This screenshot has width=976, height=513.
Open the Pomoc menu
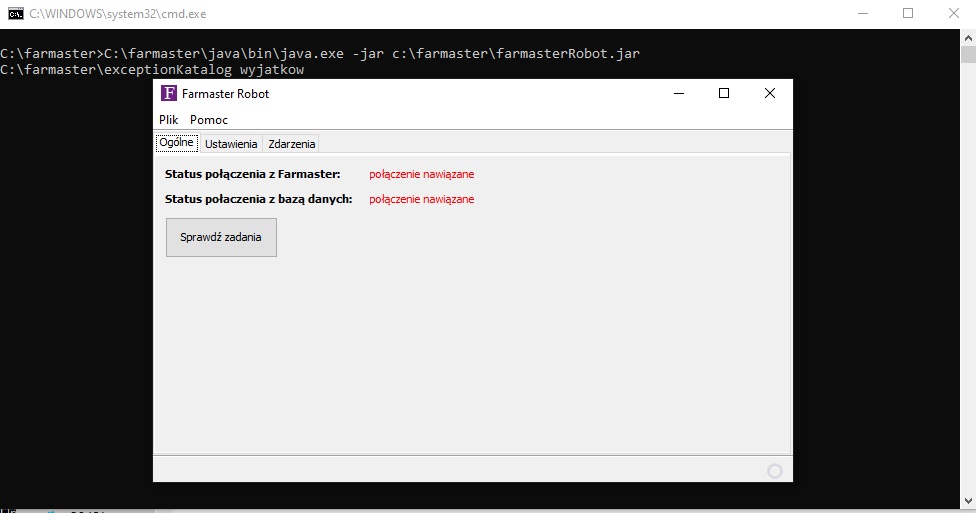(x=209, y=120)
